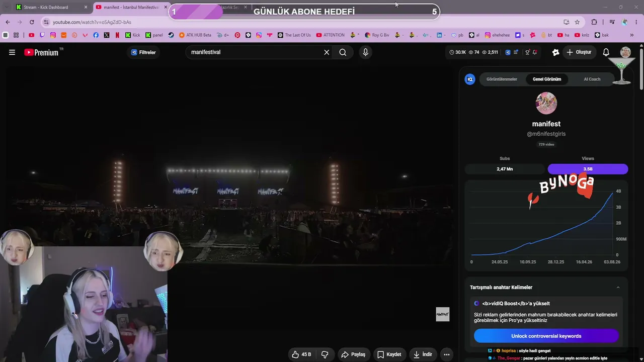644x362 pixels.
Task: Open Chrome profile avatar
Action: coord(624,22)
